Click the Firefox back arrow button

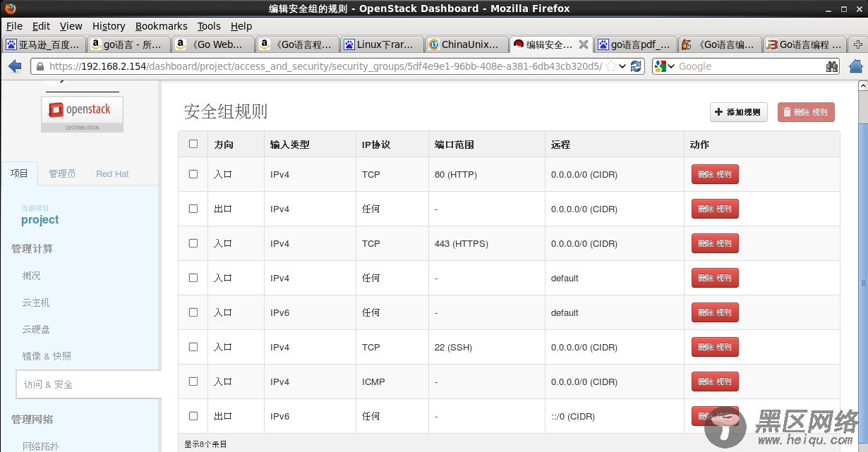[14, 66]
